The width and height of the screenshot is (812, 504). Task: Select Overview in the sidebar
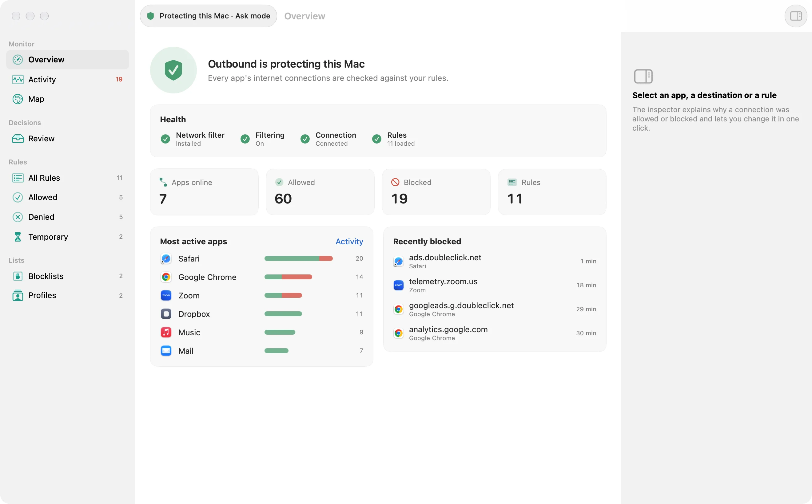(x=68, y=60)
